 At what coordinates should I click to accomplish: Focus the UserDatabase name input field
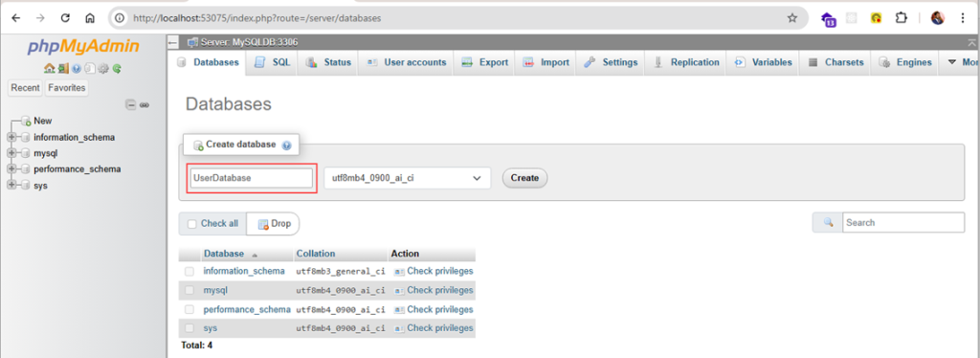252,178
